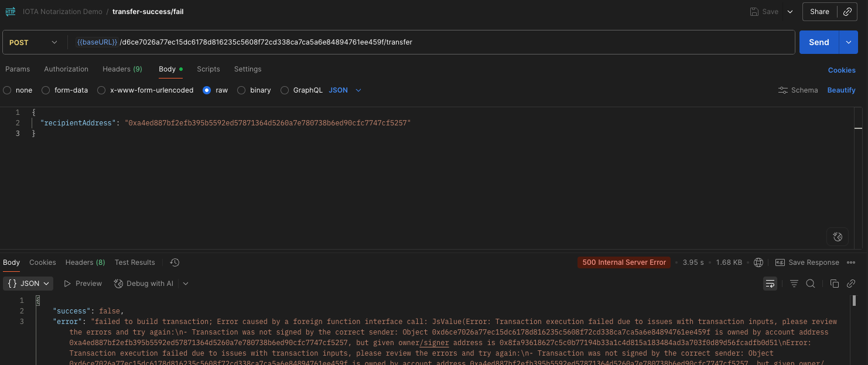Click the Beautify link

841,90
